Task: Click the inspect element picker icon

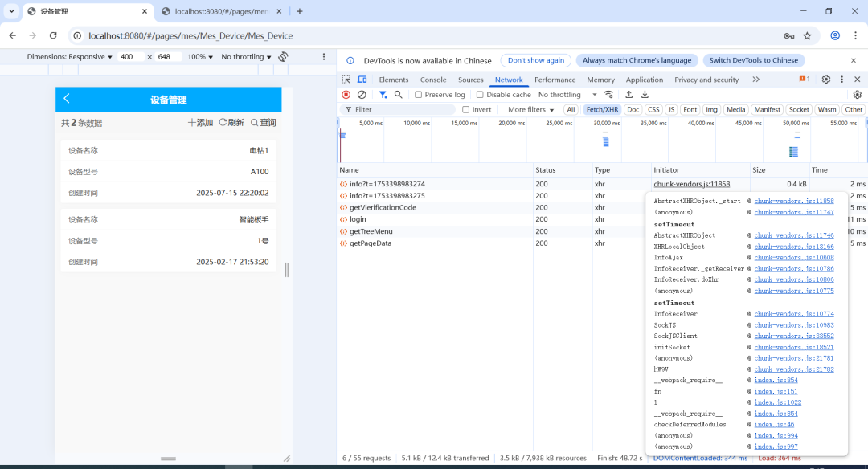Action: click(x=346, y=80)
